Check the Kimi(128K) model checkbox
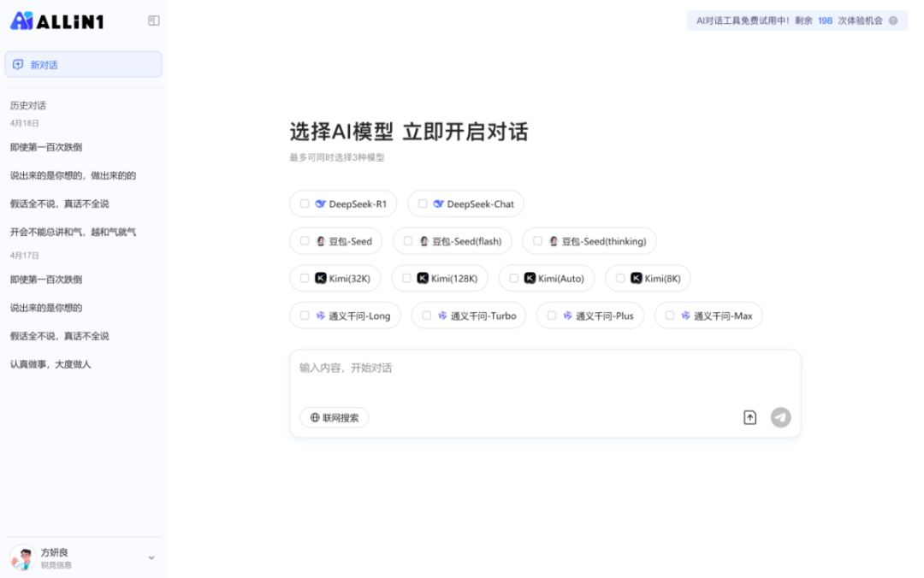The width and height of the screenshot is (924, 578). click(406, 278)
